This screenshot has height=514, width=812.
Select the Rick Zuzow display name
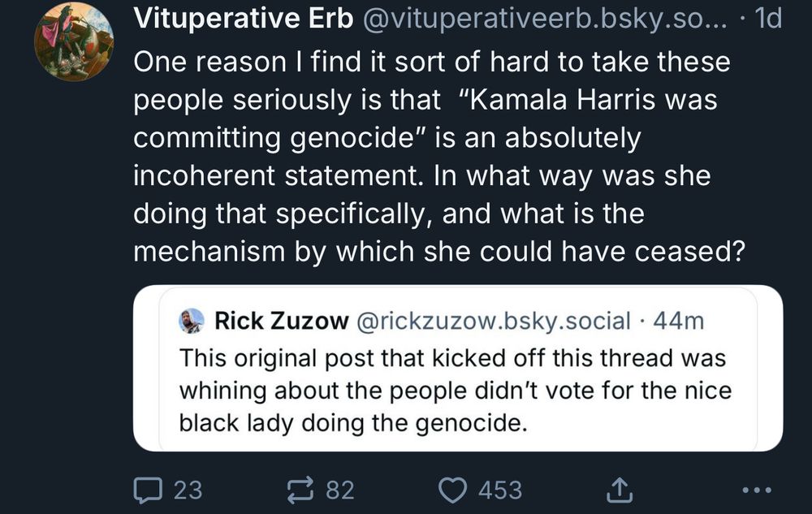click(x=280, y=321)
